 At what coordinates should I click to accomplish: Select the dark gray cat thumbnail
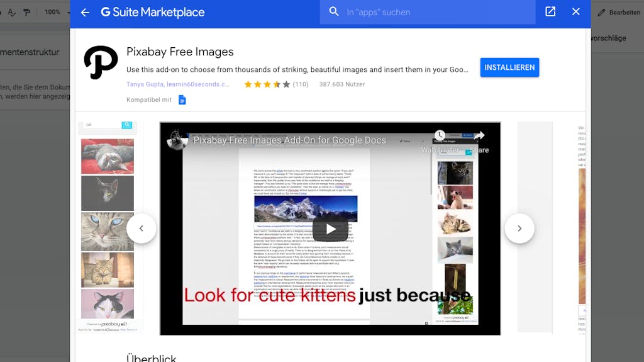click(108, 193)
